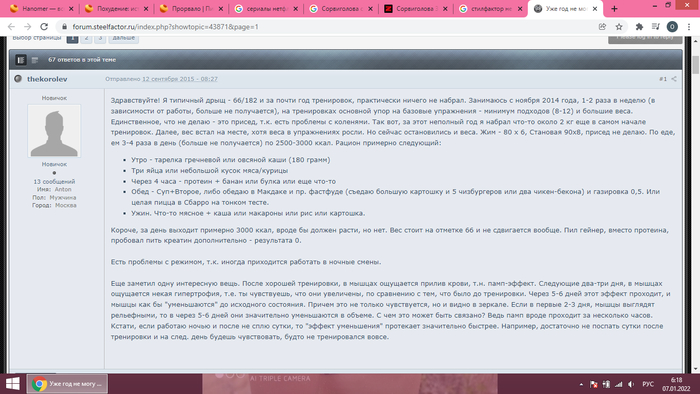The height and width of the screenshot is (394, 700).
Task: Click the thekorolev avatar image
Action: (x=54, y=131)
